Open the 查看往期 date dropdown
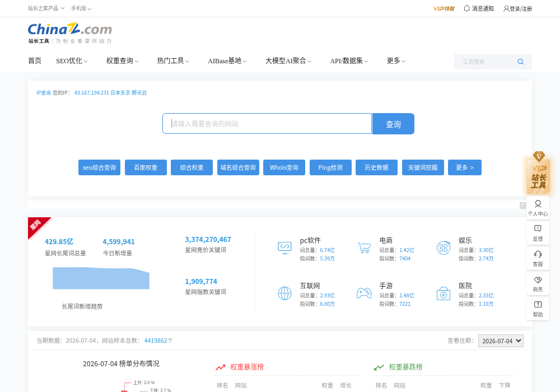Viewport: 560px width, 392px height. click(x=501, y=341)
